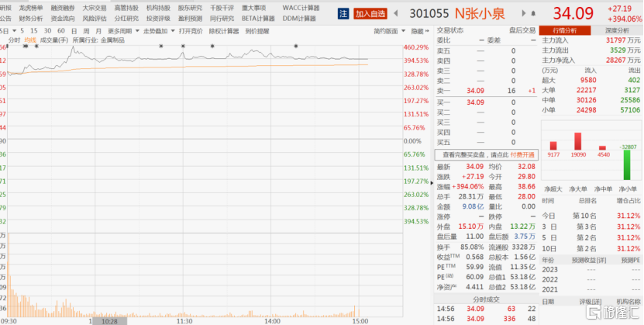Open the 除权计算器 tool
Viewport: 644px width, 325px height.
224,31
